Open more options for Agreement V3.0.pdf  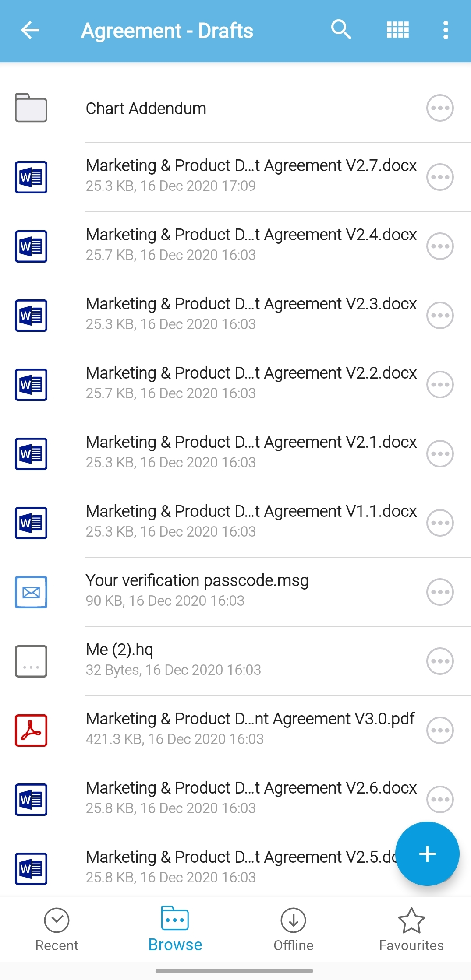pyautogui.click(x=440, y=730)
